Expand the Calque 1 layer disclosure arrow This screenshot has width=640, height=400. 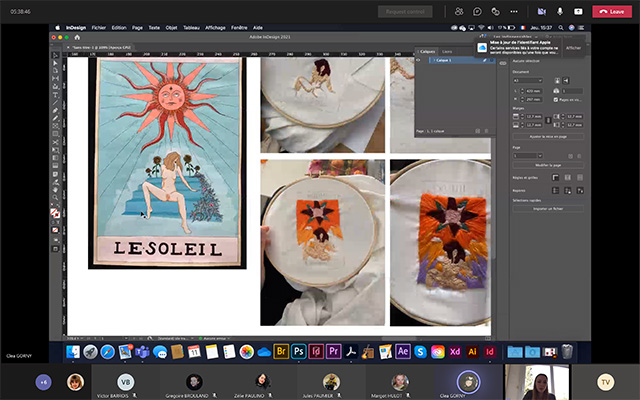tap(434, 60)
